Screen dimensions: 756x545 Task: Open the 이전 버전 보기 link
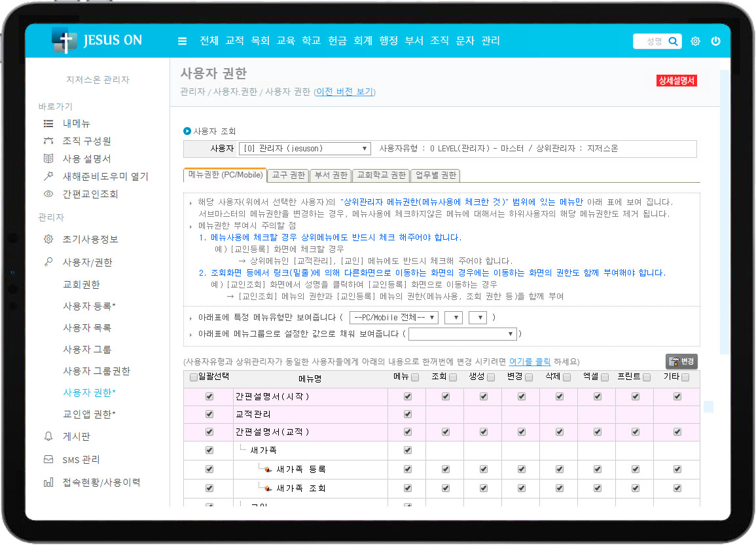pyautogui.click(x=344, y=92)
